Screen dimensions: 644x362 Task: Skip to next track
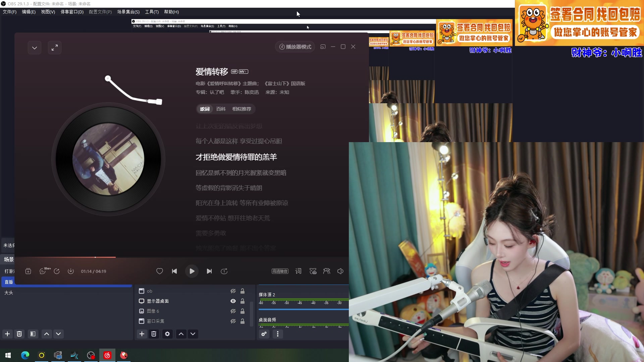pos(209,271)
